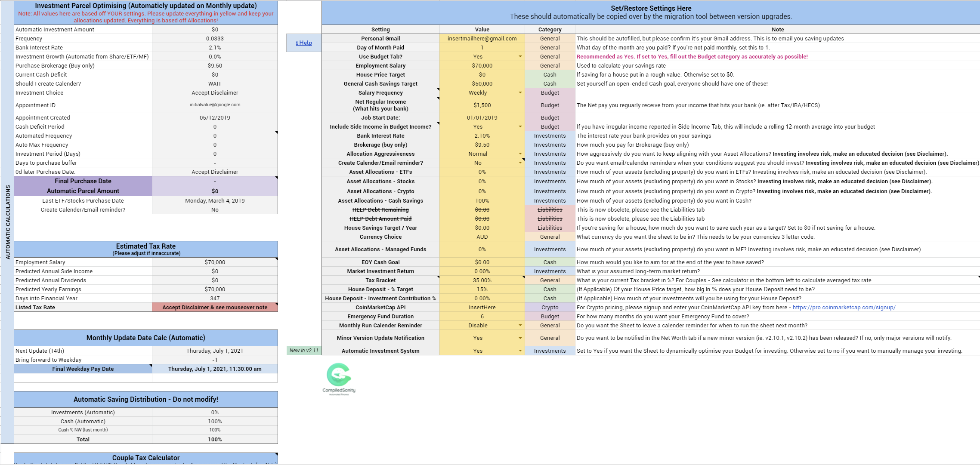The height and width of the screenshot is (465, 980).
Task: Select Asset Allocations - ETFs value cell
Action: [x=482, y=172]
